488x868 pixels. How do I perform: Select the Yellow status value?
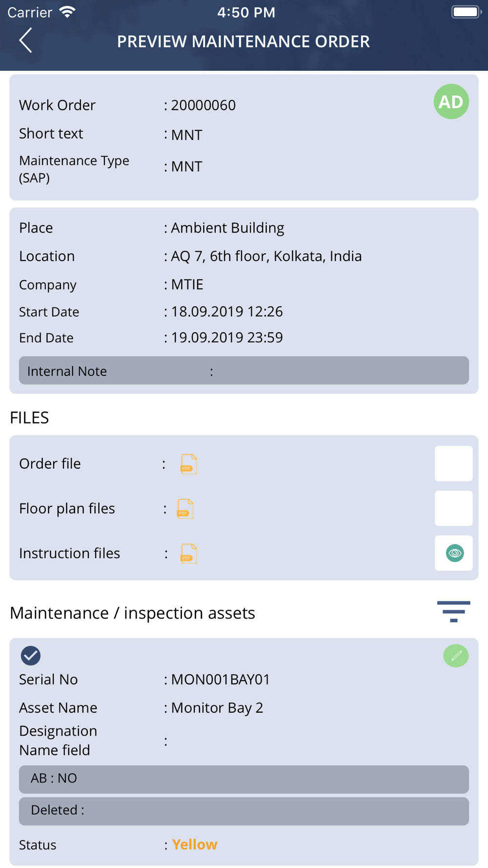tap(194, 845)
